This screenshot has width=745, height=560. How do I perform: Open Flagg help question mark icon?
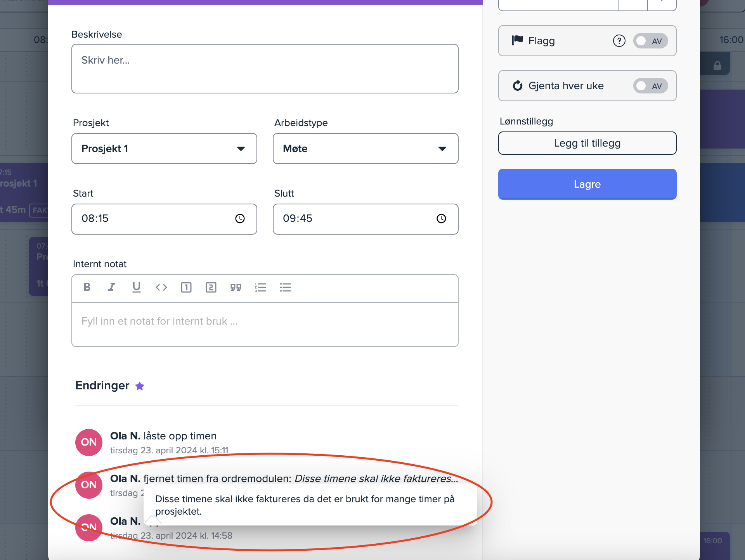click(619, 41)
